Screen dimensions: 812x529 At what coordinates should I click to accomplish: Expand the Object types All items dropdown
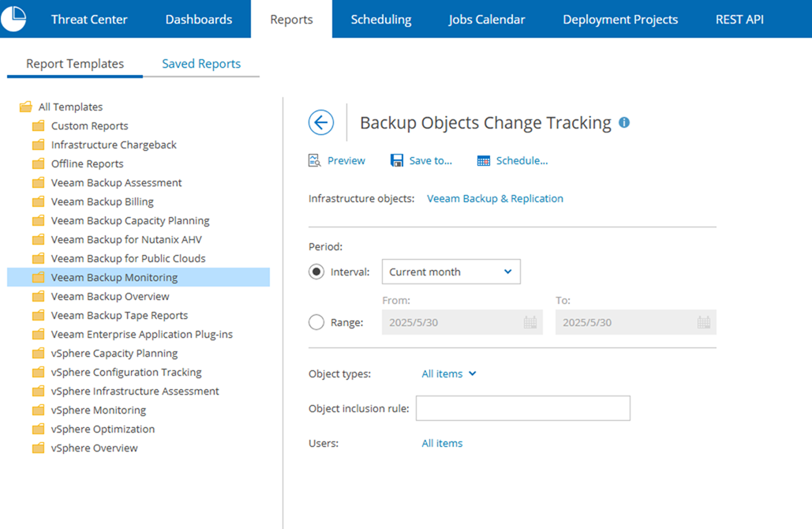pyautogui.click(x=449, y=373)
